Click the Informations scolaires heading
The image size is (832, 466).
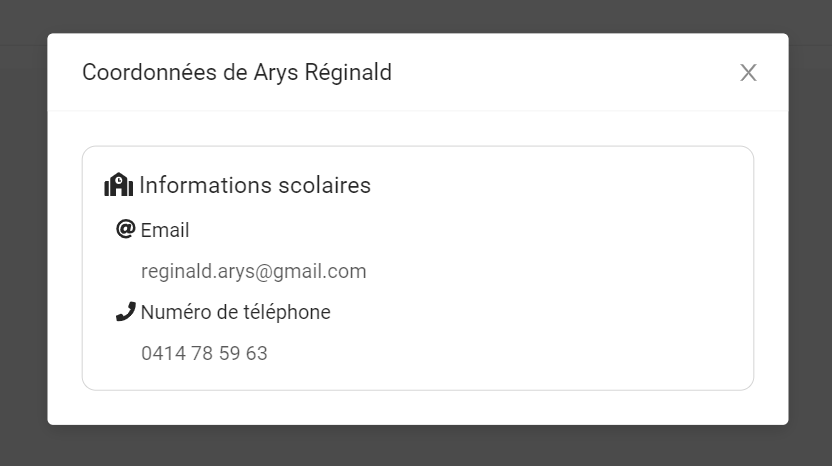(x=255, y=185)
